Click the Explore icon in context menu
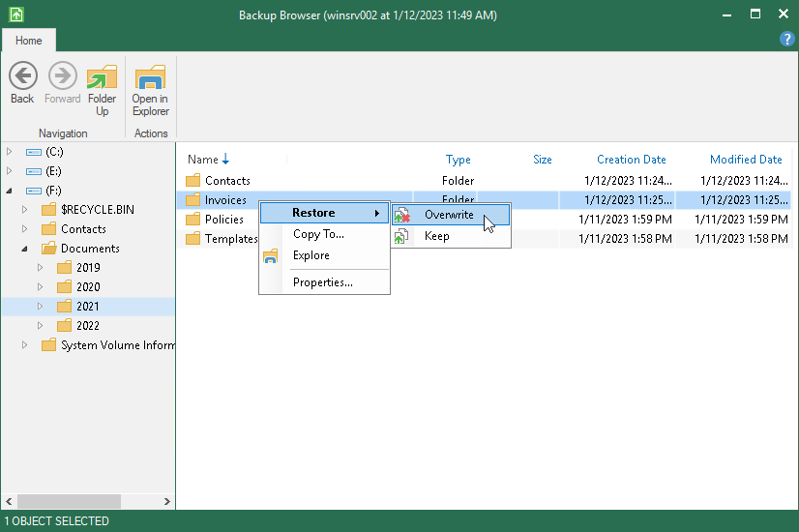Screen dimensions: 799x532 coord(271,255)
